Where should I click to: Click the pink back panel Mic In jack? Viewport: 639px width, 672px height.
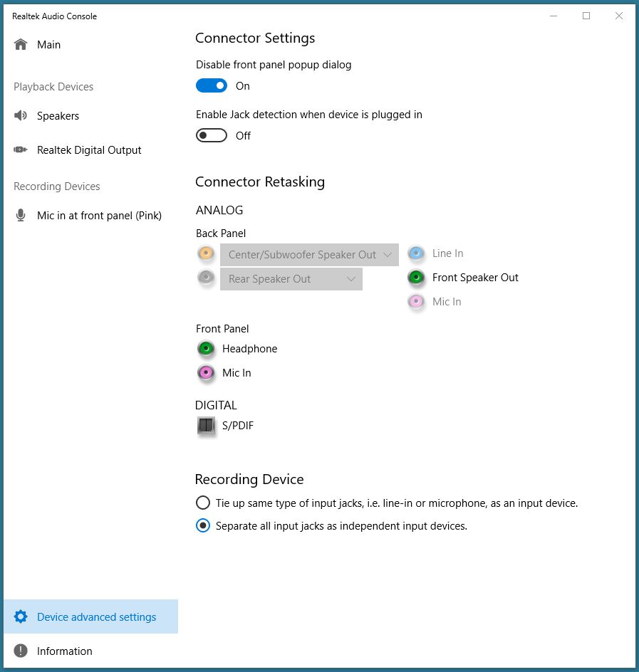coord(416,301)
